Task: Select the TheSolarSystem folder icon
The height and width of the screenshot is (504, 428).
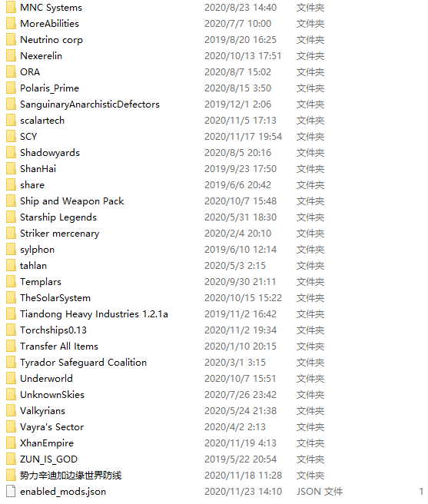Action: pyautogui.click(x=11, y=297)
